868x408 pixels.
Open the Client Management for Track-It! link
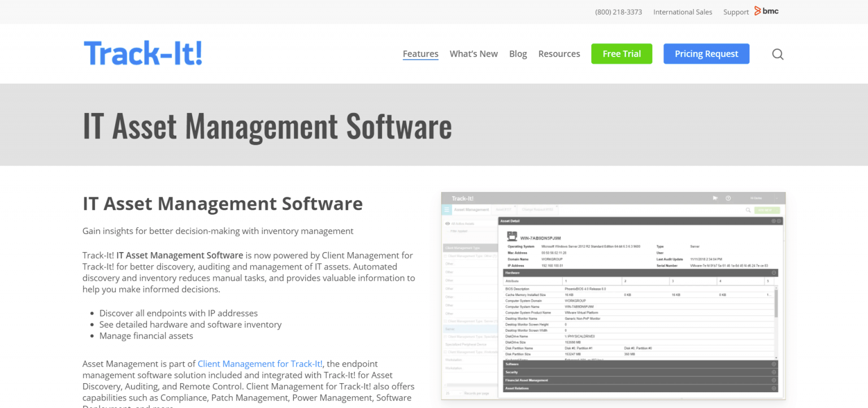tap(260, 363)
